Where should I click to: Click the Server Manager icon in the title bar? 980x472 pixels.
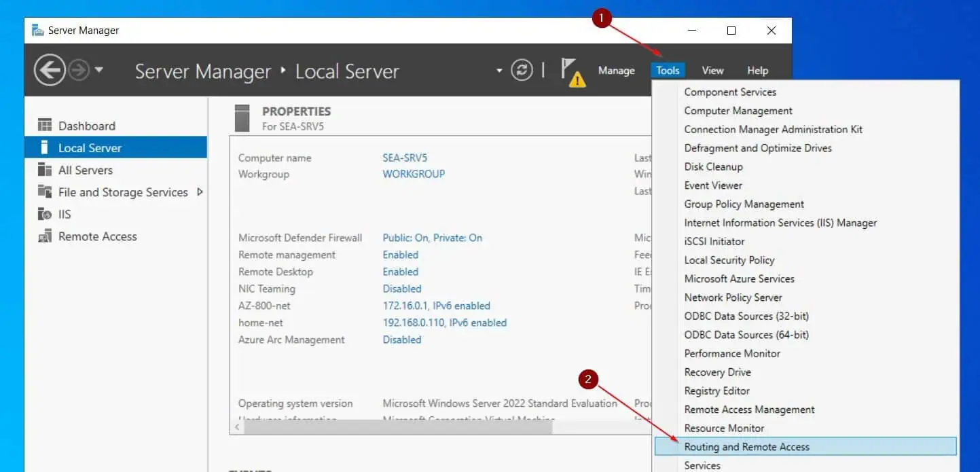(38, 31)
